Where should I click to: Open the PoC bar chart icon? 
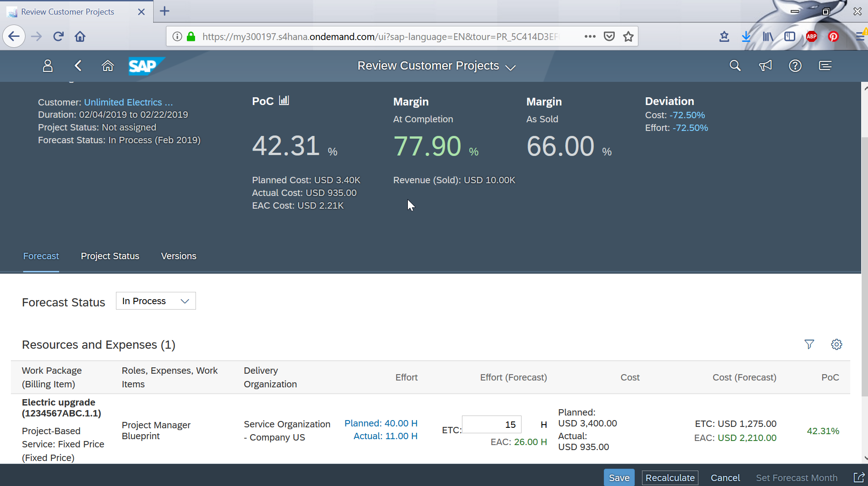[x=284, y=100]
